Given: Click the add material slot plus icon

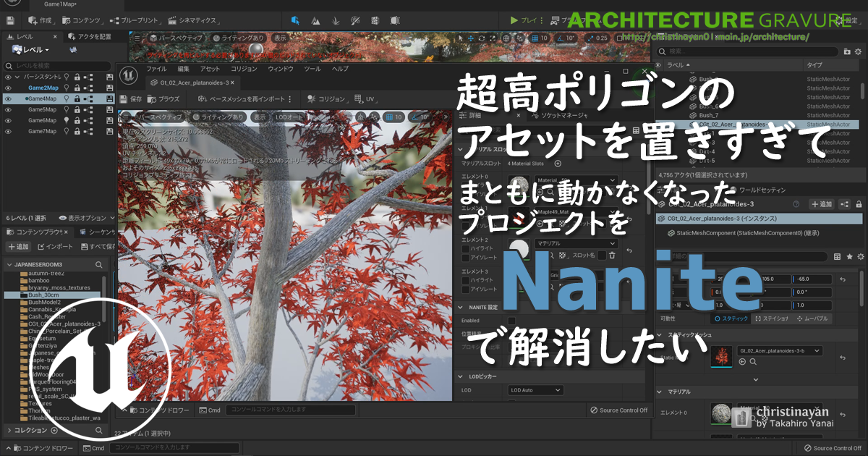Looking at the screenshot, I should click(558, 164).
